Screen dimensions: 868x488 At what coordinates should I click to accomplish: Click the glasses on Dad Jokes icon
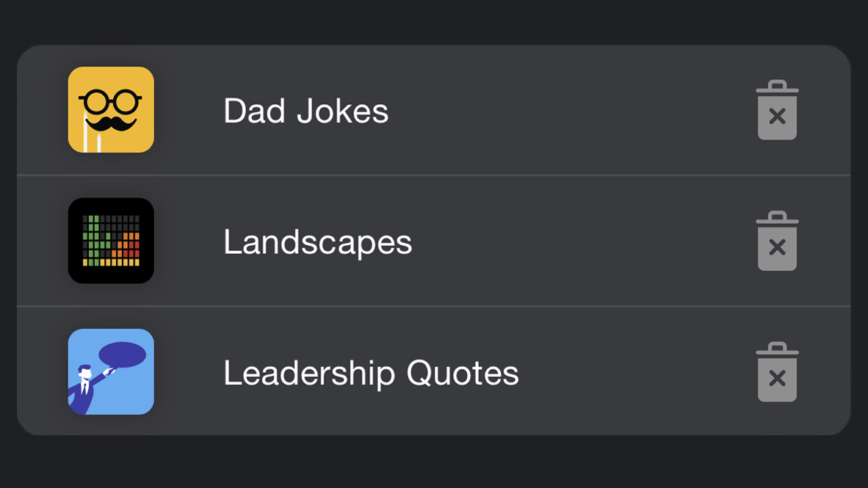pyautogui.click(x=111, y=101)
